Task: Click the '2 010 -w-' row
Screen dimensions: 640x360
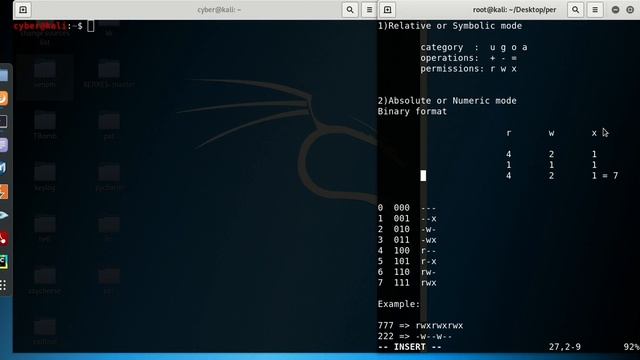Action: [x=407, y=229]
